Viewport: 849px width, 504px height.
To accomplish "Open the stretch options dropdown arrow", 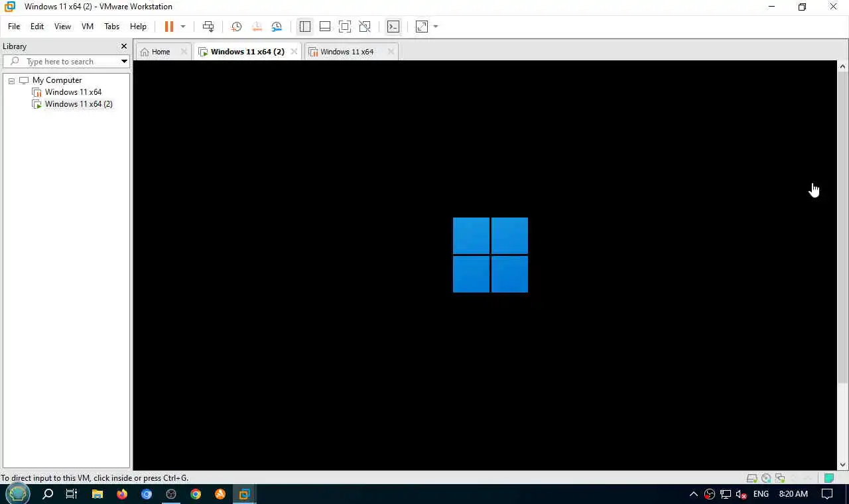I will [x=436, y=27].
